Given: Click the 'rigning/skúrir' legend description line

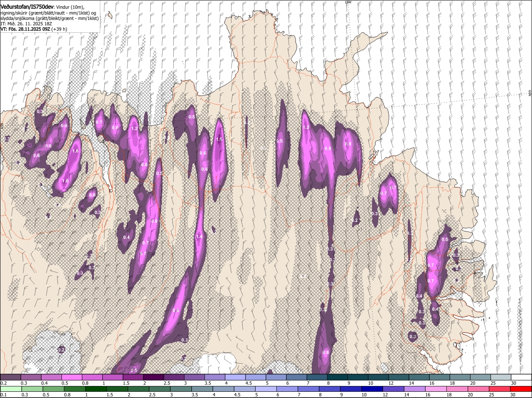Looking at the screenshot, I should coord(48,13).
